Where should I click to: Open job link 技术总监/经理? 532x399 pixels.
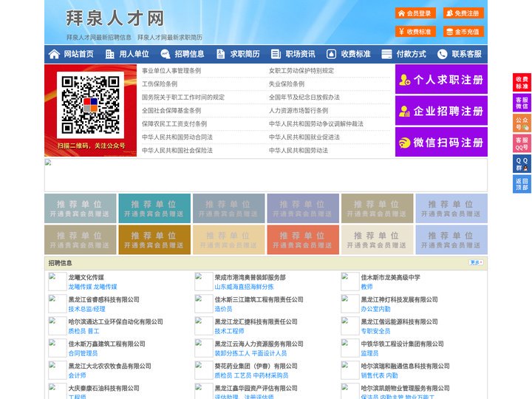coord(87,309)
